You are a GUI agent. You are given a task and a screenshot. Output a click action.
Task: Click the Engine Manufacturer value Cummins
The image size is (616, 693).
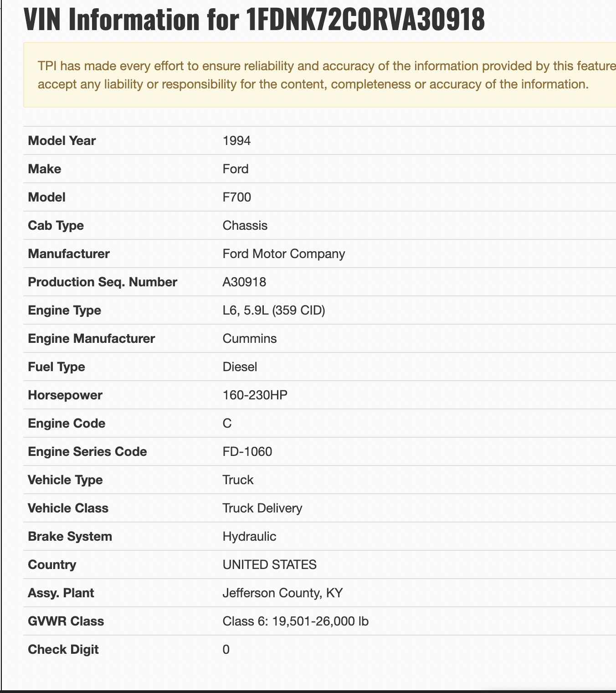pos(249,338)
